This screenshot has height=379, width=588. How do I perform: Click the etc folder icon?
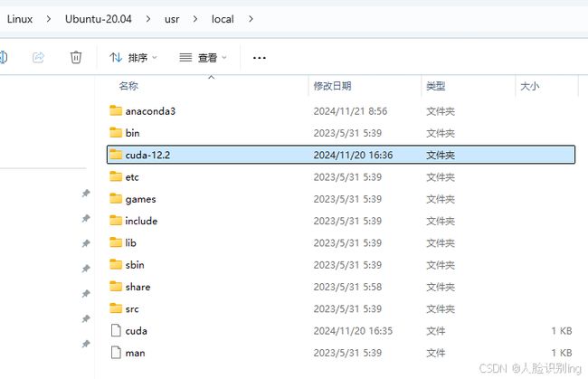pos(116,176)
